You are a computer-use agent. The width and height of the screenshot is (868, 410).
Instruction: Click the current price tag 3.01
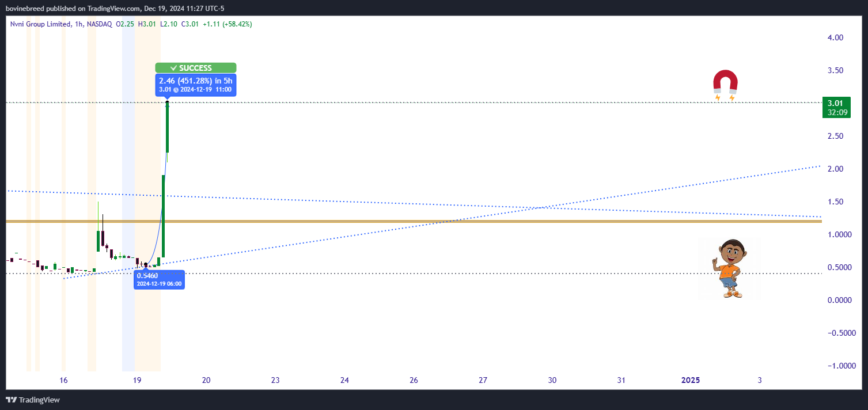click(834, 102)
